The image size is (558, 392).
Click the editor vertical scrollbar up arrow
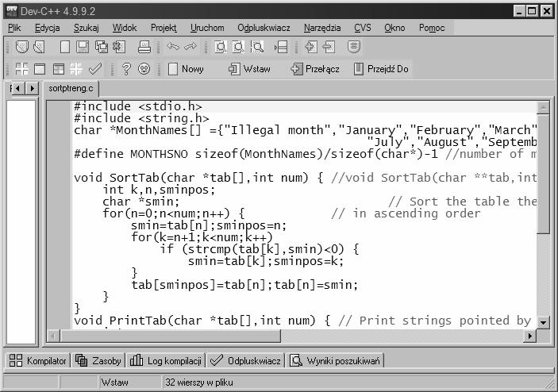tap(543, 107)
